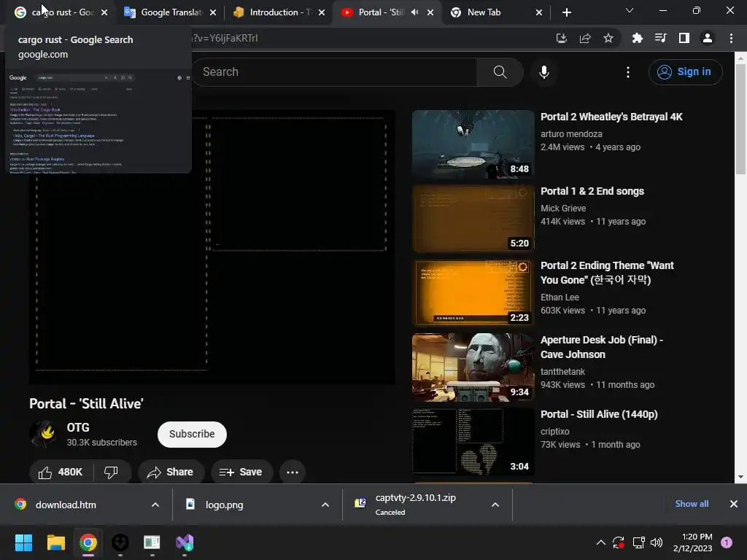Open the clock showing 1:20 PM

coord(693,542)
